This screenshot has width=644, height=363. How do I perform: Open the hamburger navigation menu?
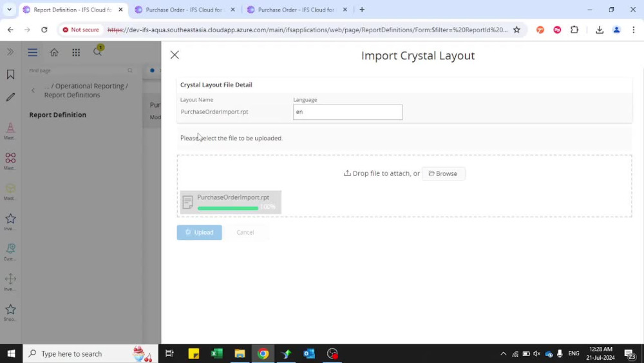coord(32,52)
